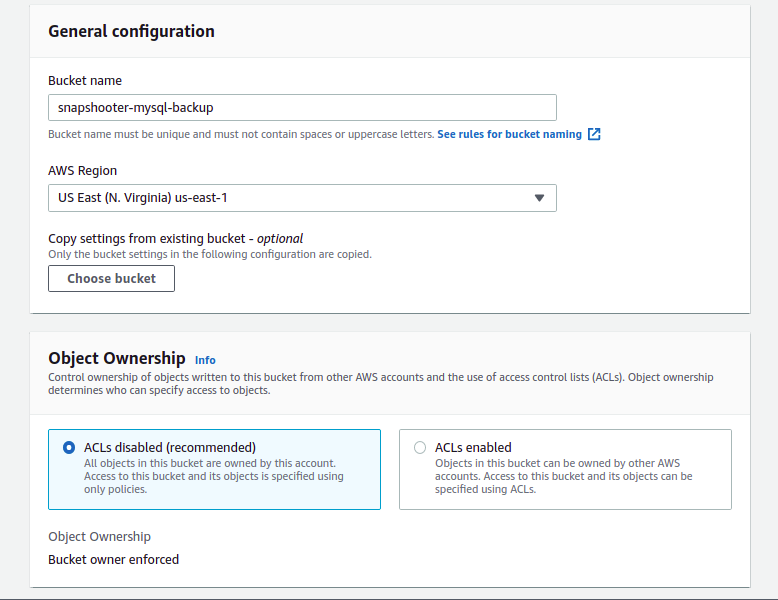Select the 'ACLs enabled' radio button
The width and height of the screenshot is (778, 600).
pos(420,448)
